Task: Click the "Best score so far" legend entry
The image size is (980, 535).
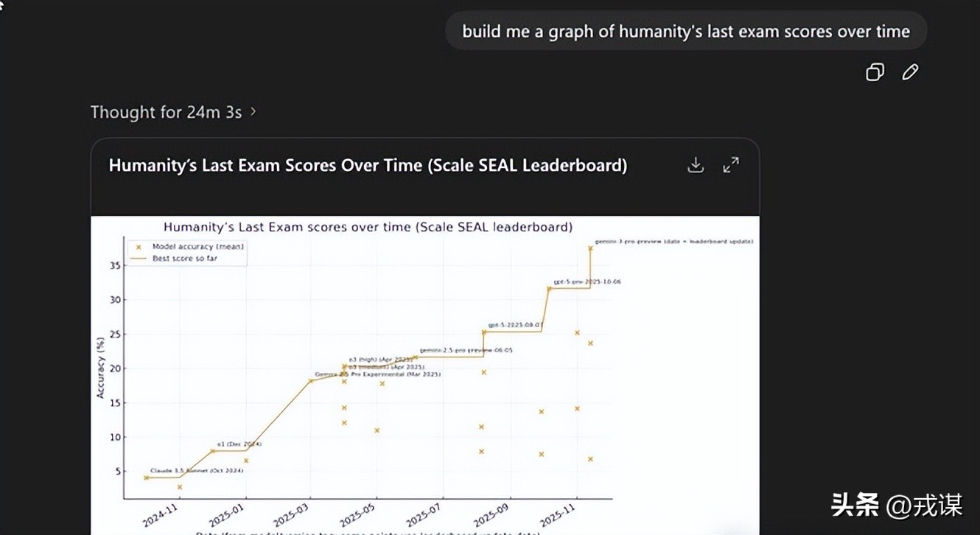Action: [187, 259]
